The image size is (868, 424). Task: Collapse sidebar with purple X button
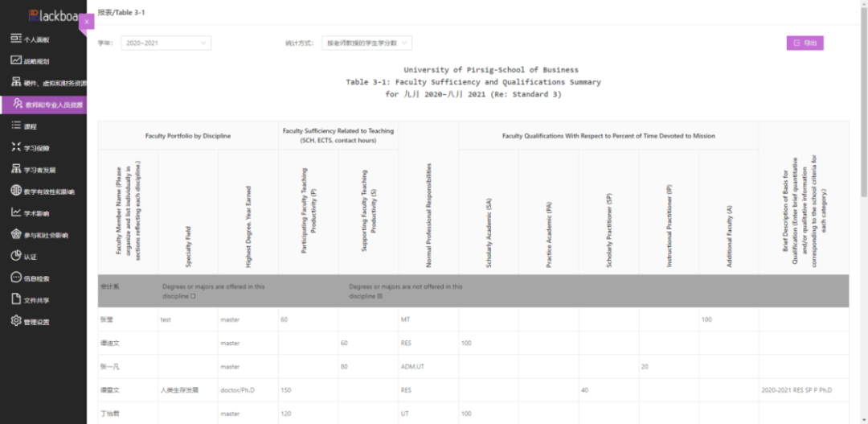point(86,22)
